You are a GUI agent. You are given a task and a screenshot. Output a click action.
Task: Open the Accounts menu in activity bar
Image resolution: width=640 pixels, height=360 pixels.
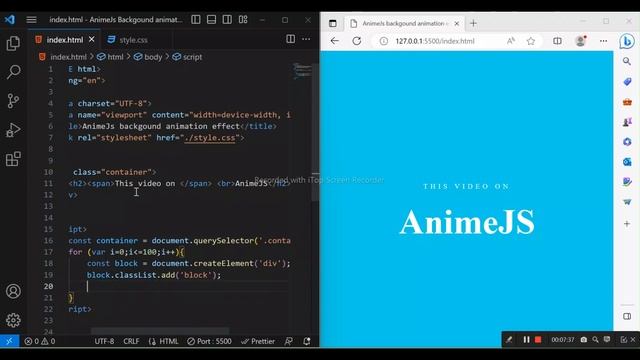13,291
